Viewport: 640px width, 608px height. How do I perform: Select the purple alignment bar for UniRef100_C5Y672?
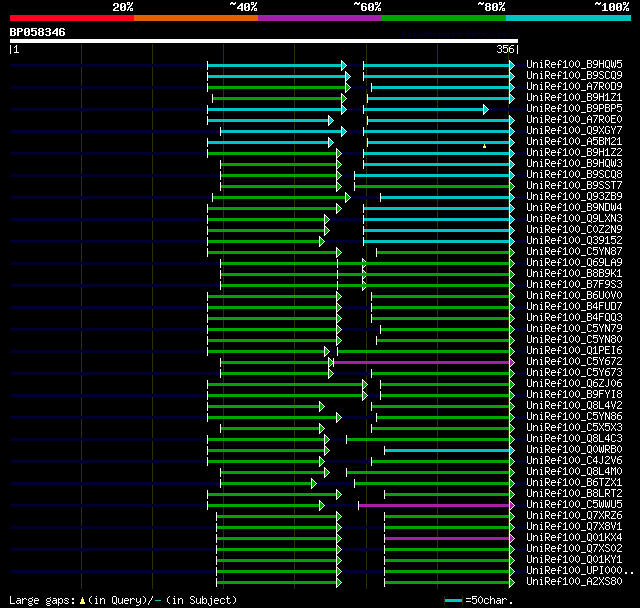click(422, 362)
